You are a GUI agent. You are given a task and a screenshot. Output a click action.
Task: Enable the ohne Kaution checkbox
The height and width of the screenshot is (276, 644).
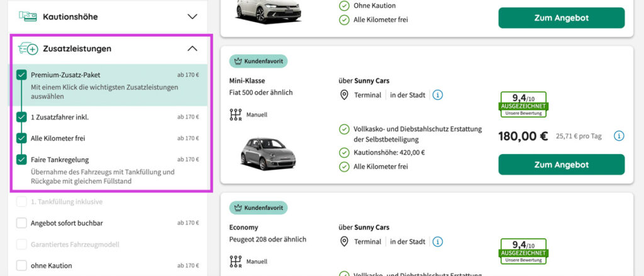tap(21, 266)
